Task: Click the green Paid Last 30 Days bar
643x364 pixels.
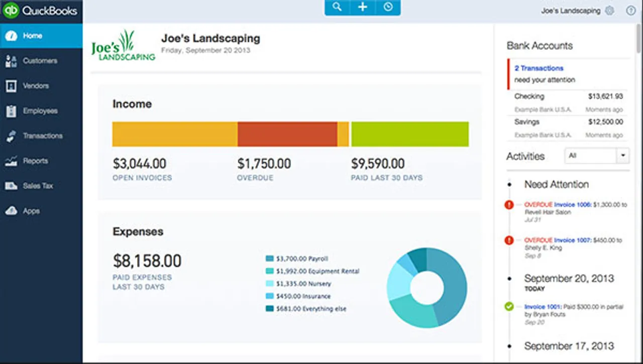Action: tap(410, 134)
